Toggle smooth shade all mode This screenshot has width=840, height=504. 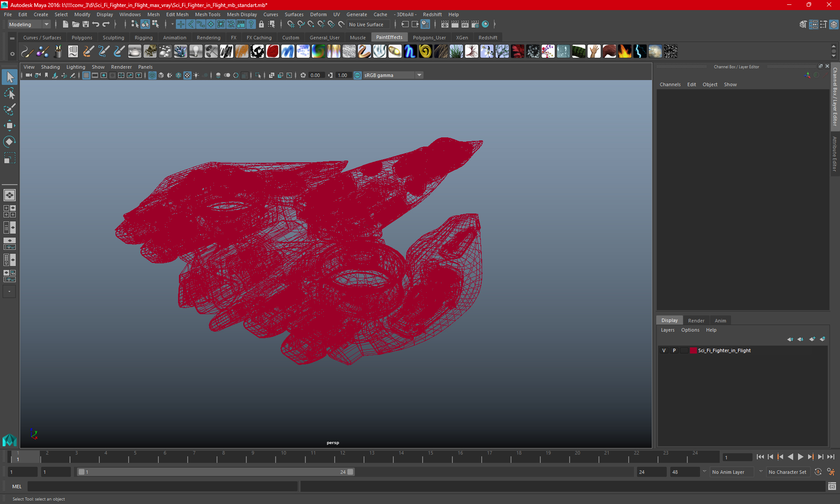point(161,75)
